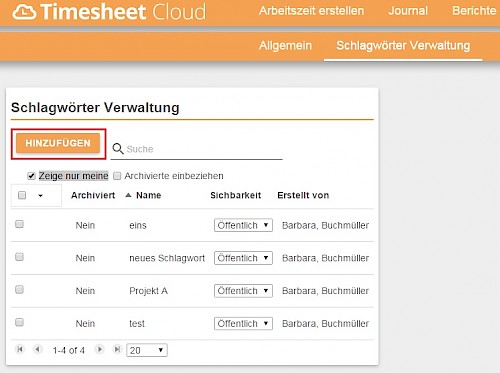This screenshot has height=373, width=500.
Task: Click the Schlagwörter Verwaltung panel heading
Action: 95,108
